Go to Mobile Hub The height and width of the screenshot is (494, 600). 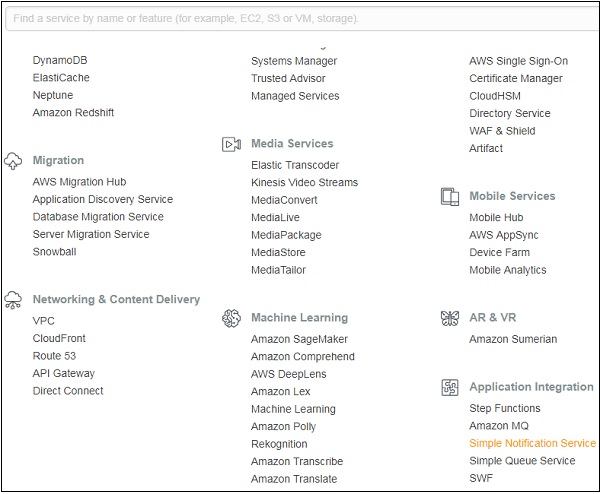[496, 217]
